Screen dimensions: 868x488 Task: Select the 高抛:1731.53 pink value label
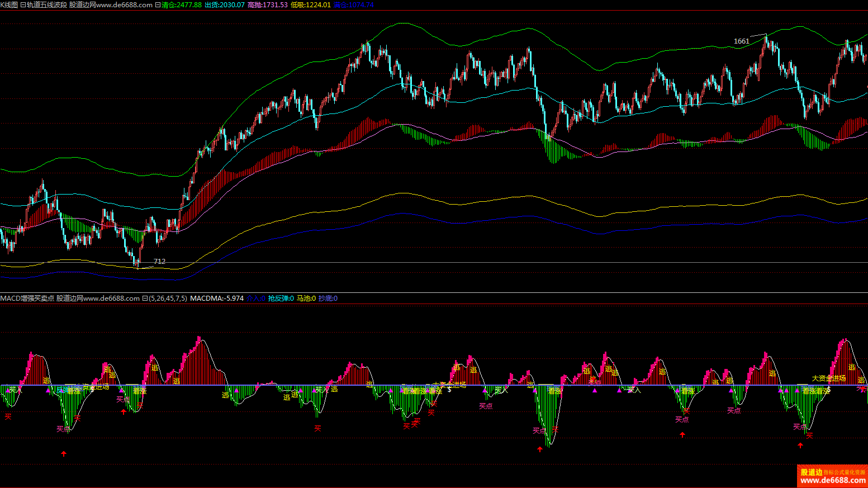(267, 5)
